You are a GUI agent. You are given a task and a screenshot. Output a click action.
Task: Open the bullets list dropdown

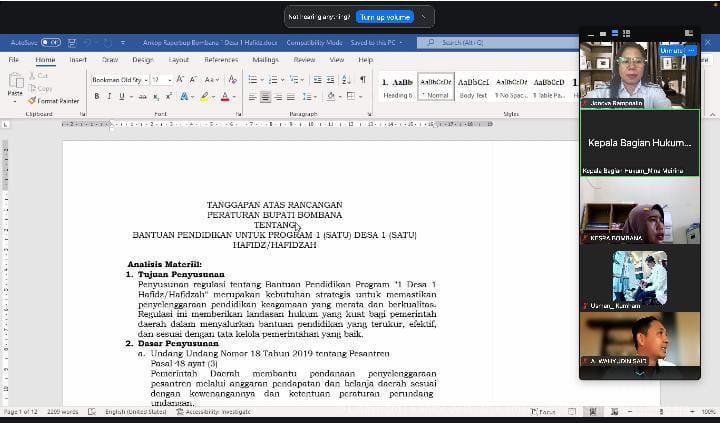pyautogui.click(x=256, y=79)
